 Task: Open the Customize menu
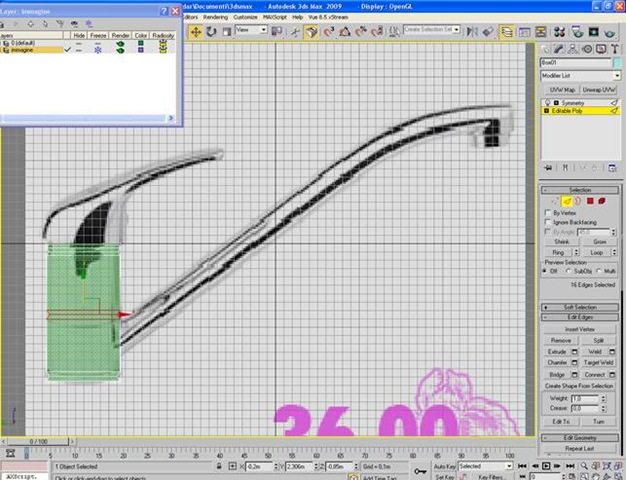point(245,17)
